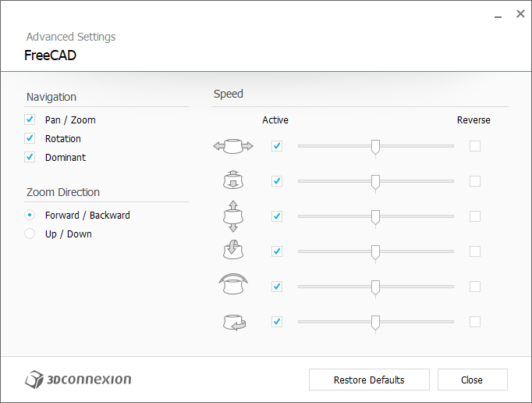The image size is (532, 403).
Task: Click the pan left/right motion icon
Action: 233,146
